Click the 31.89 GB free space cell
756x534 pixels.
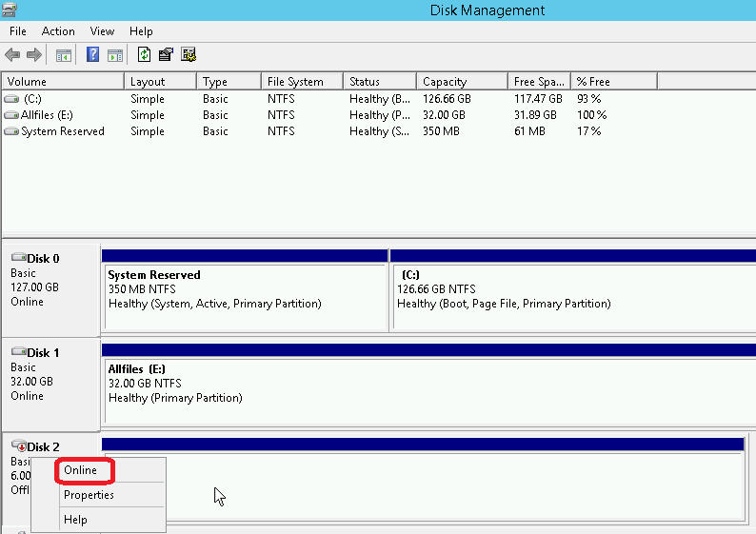click(535, 115)
